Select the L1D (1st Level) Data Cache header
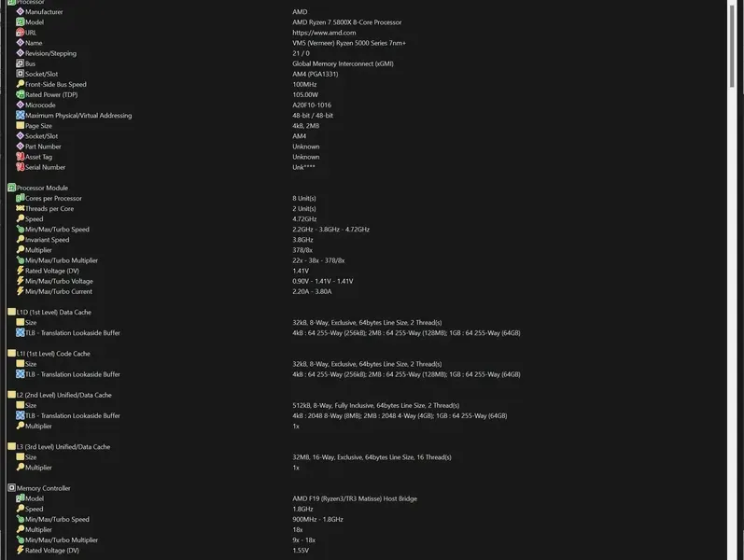This screenshot has width=744, height=560. click(x=53, y=313)
